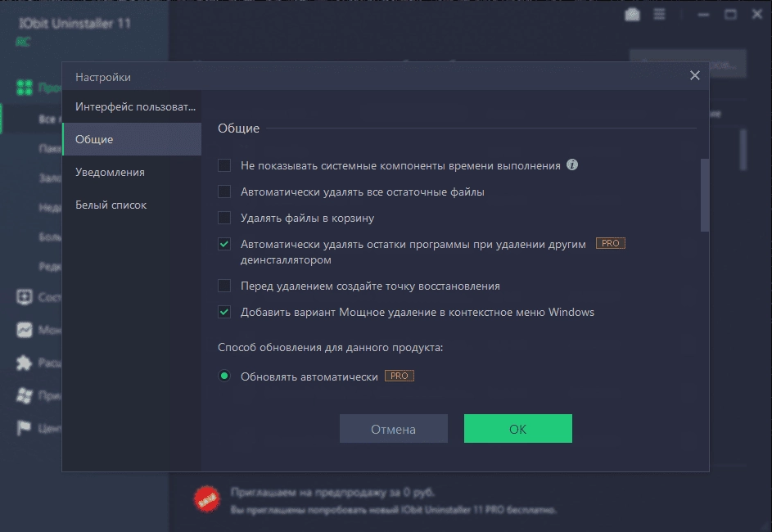Switch to the Уведомления tab
Screen dimensions: 772x532
click(132, 172)
